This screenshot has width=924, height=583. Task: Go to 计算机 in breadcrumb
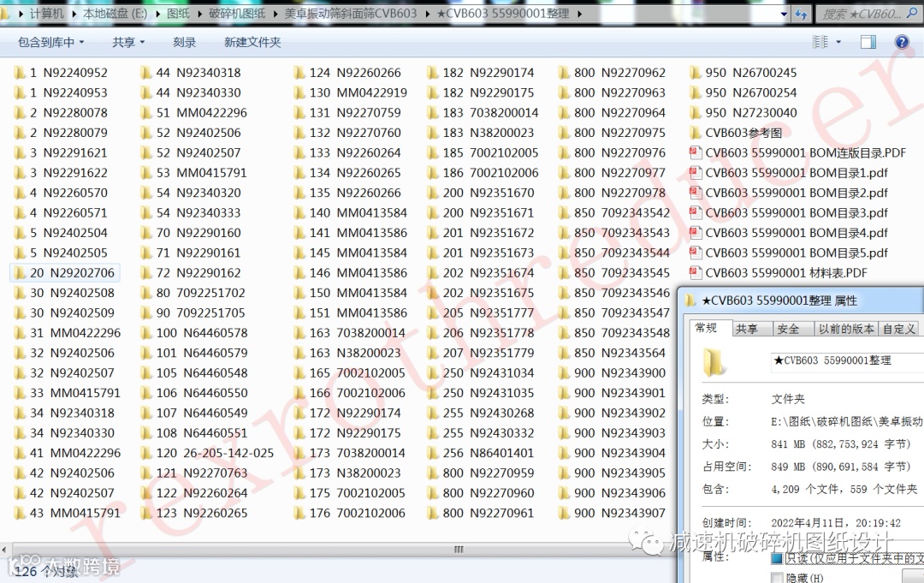(x=46, y=14)
